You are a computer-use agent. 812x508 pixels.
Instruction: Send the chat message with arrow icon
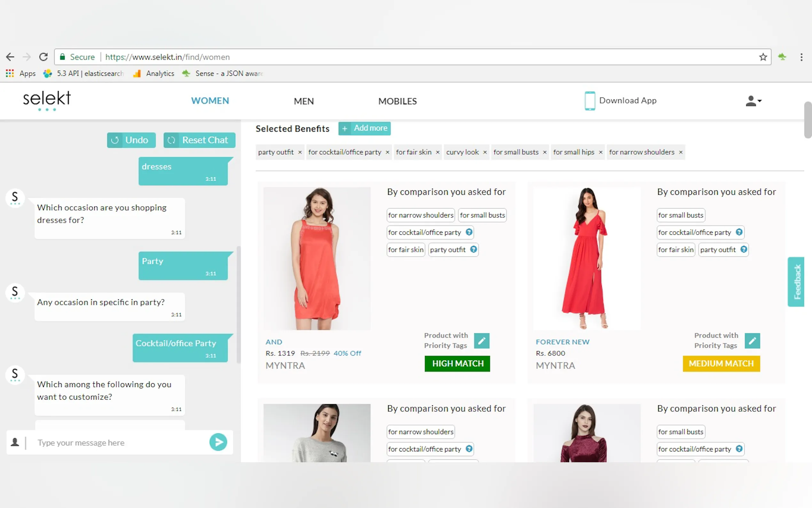(218, 442)
